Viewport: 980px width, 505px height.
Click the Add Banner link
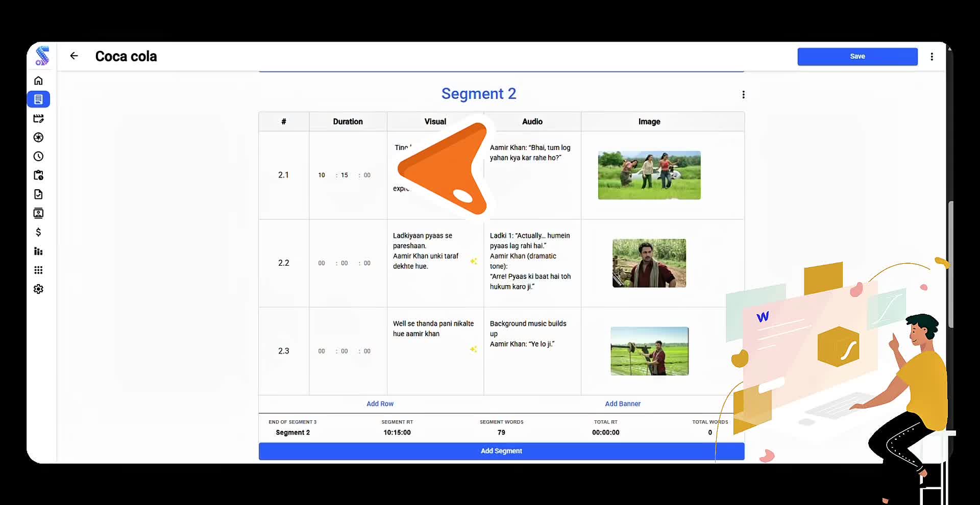[623, 403]
